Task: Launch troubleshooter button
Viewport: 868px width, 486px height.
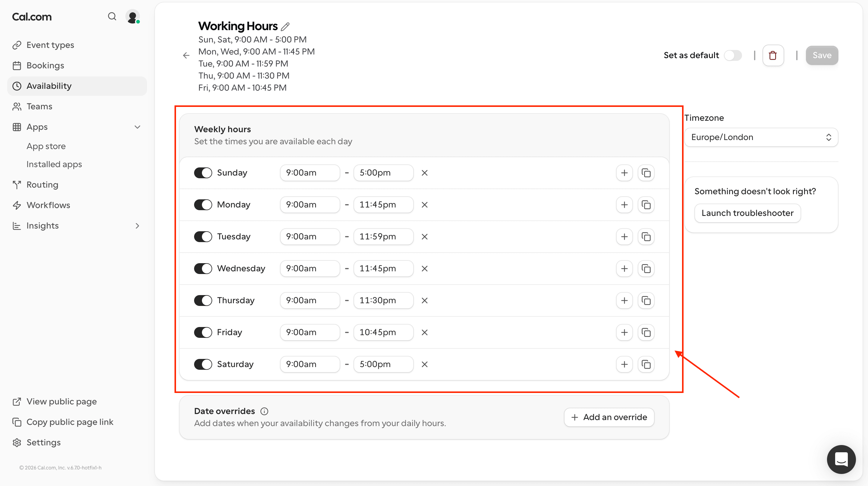Action: (747, 213)
